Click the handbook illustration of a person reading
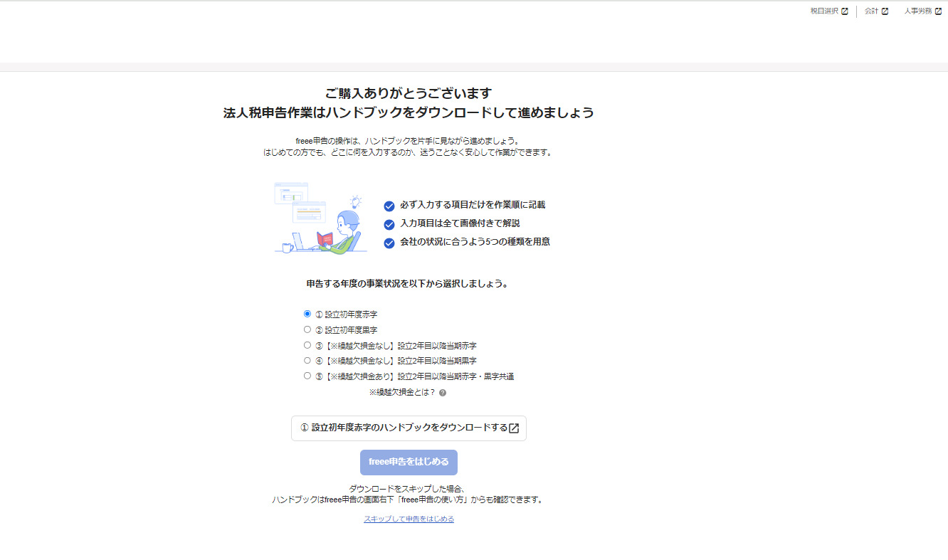Viewport: 948px width, 560px height. (320, 218)
